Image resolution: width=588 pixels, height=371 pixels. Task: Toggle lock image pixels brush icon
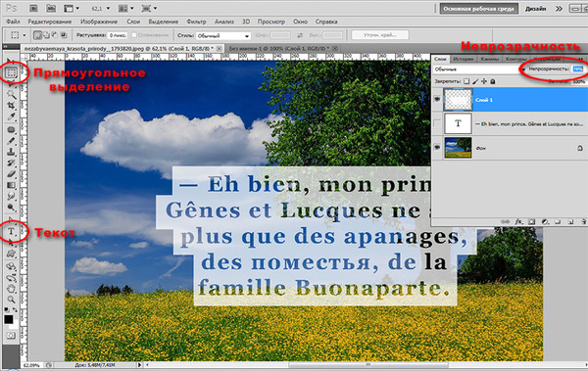point(475,81)
